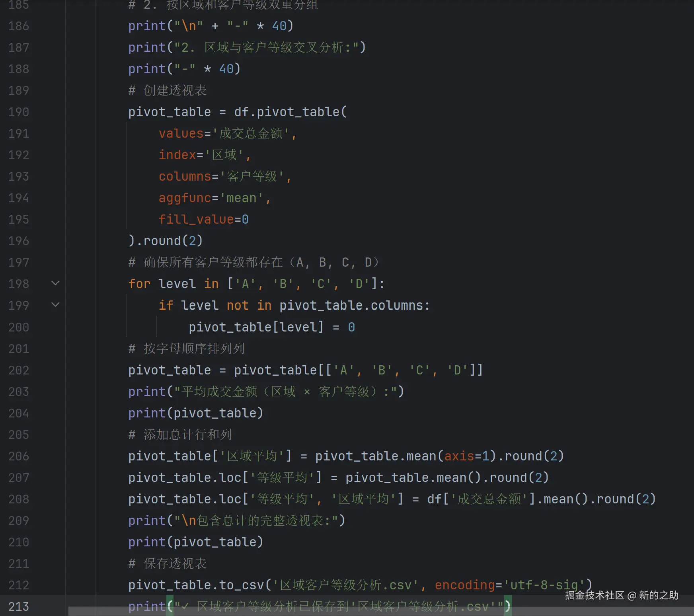The width and height of the screenshot is (694, 616).
Task: Click df['成交总金额'] on line 208
Action: click(x=482, y=499)
